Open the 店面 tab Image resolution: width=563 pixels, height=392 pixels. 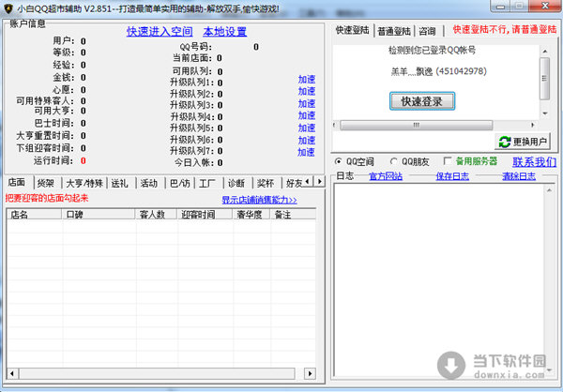tap(17, 182)
